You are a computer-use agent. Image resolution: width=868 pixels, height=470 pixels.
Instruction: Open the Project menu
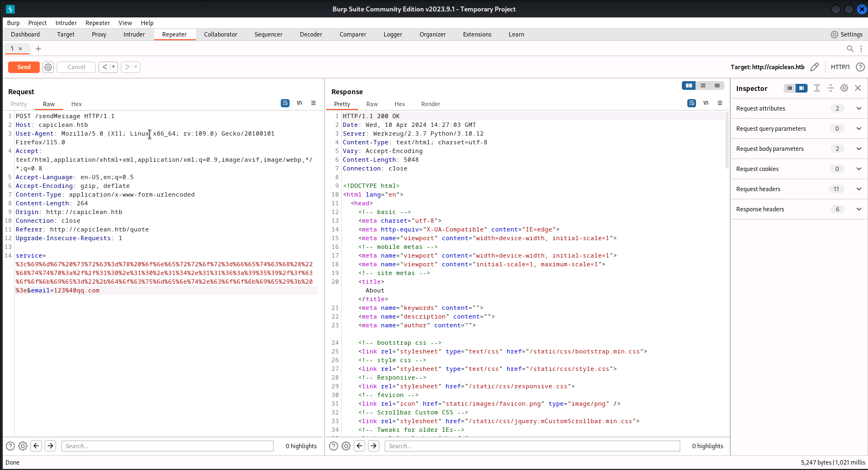[38, 23]
